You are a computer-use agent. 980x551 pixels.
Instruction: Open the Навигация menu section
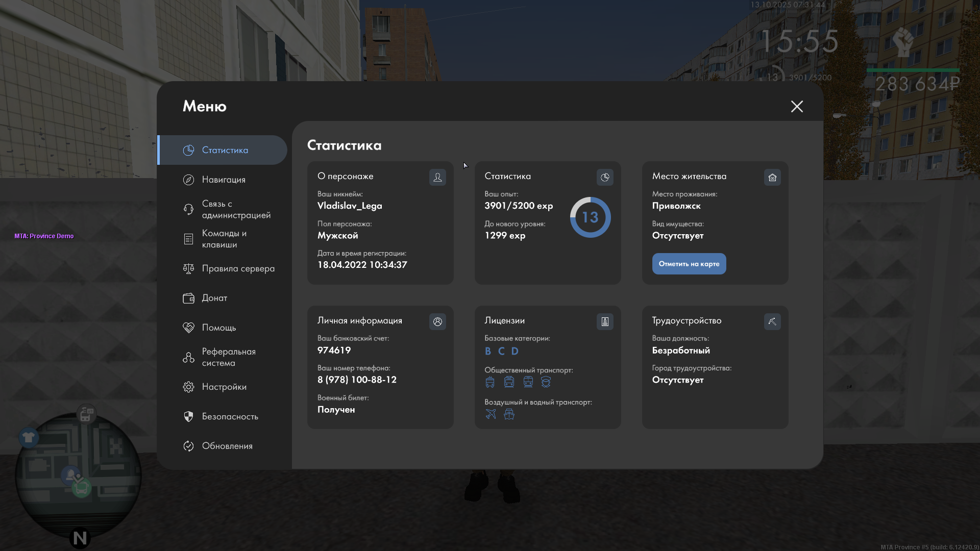(224, 180)
